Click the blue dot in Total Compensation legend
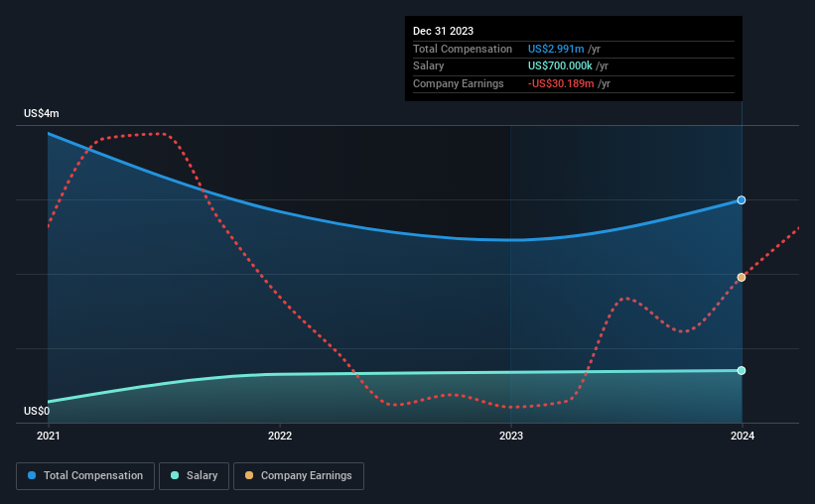This screenshot has width=815, height=504. [32, 475]
